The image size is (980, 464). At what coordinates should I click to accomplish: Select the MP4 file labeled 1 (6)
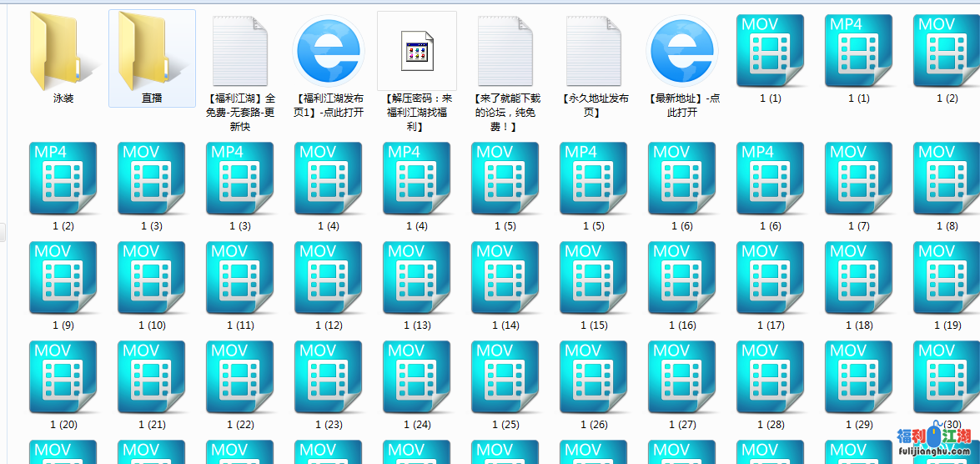point(771,179)
